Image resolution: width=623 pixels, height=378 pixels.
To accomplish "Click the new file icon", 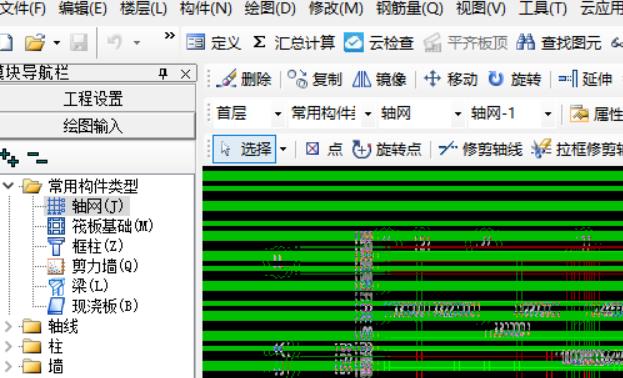I will click(x=6, y=42).
